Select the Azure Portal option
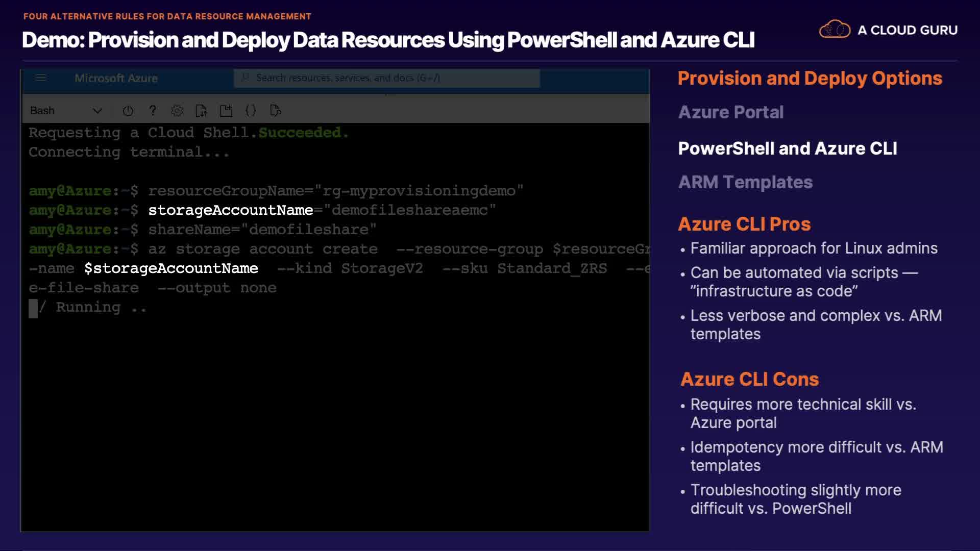The image size is (980, 551). pos(730,112)
